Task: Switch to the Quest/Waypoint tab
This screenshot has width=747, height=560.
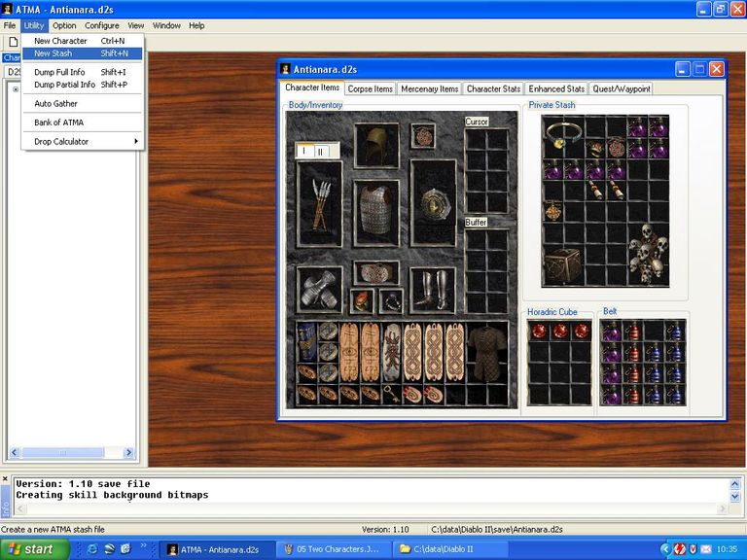Action: point(622,89)
